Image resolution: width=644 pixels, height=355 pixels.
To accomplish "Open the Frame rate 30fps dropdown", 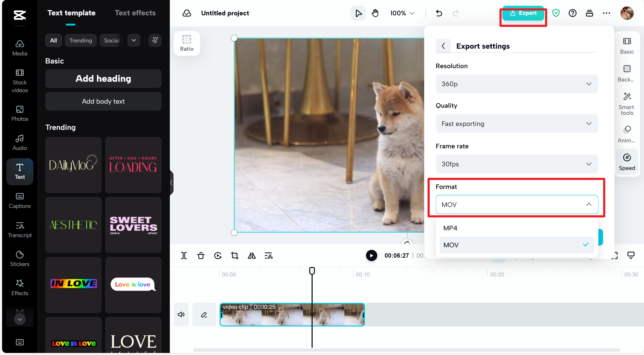I will point(517,164).
